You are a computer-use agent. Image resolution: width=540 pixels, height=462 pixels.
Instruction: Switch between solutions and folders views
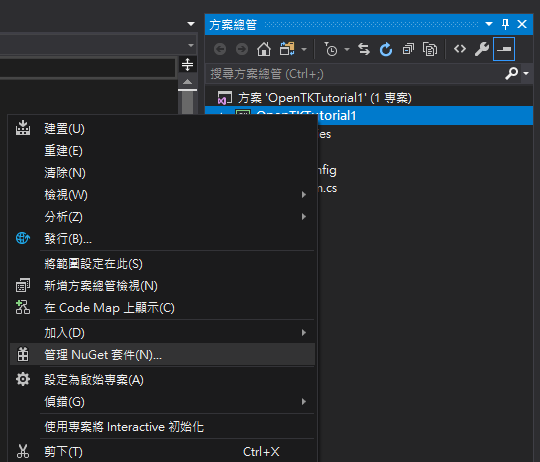pos(287,49)
